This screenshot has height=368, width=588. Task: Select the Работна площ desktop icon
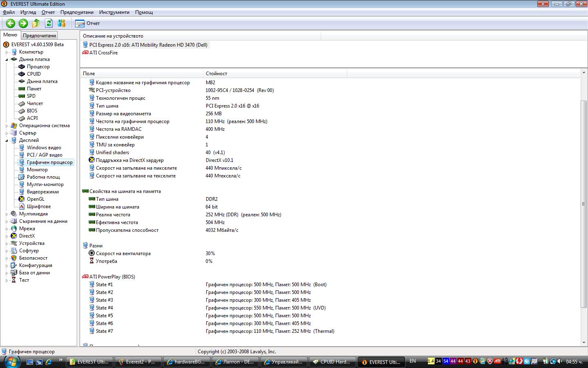click(x=22, y=177)
